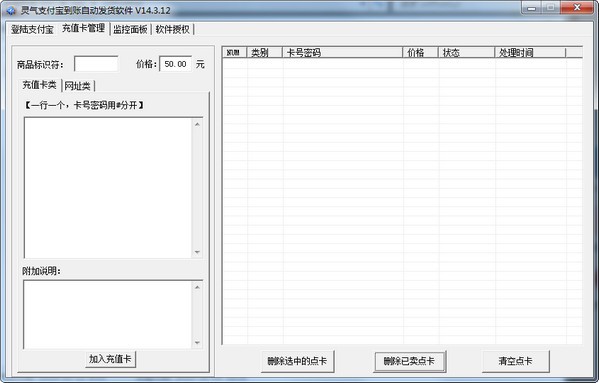
Task: Sort by the 状态 column header
Action: 466,52
